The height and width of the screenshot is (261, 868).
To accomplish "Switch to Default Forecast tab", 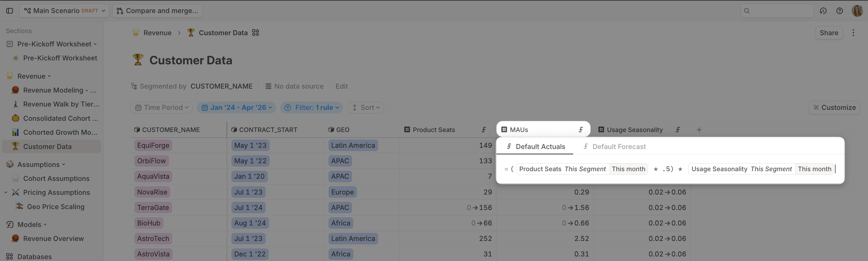I will click(615, 147).
